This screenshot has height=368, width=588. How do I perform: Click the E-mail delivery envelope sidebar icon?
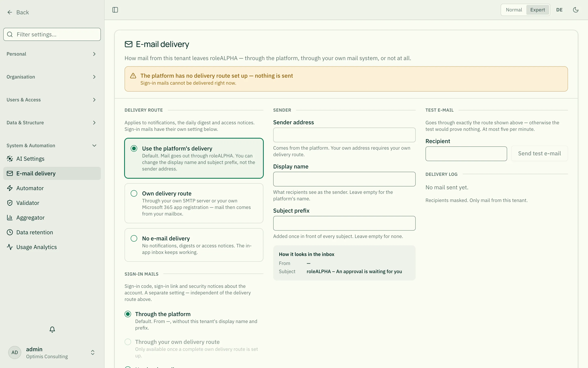pos(10,174)
